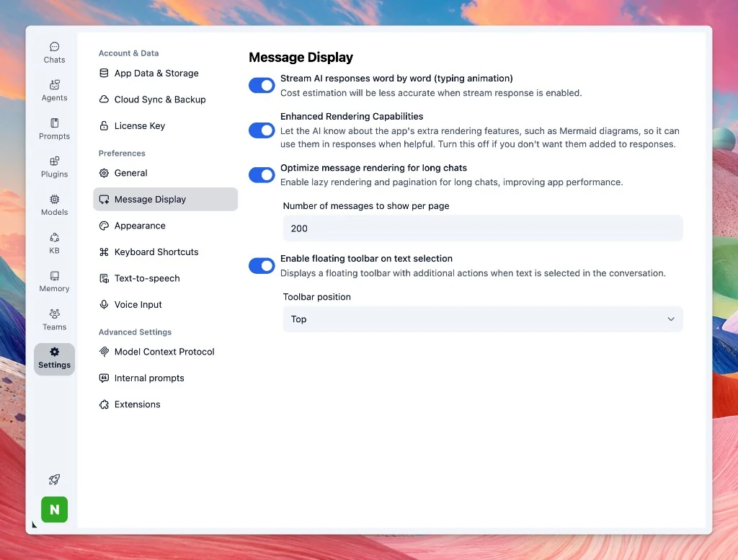Select Message Display in preferences
Image resolution: width=738 pixels, height=560 pixels.
coord(165,199)
